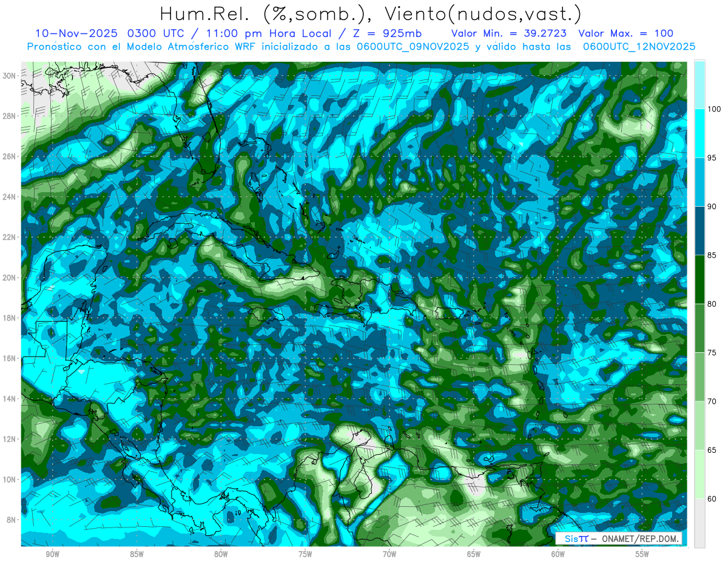Click the colorbar value label 95
The height and width of the screenshot is (562, 728).
click(713, 158)
